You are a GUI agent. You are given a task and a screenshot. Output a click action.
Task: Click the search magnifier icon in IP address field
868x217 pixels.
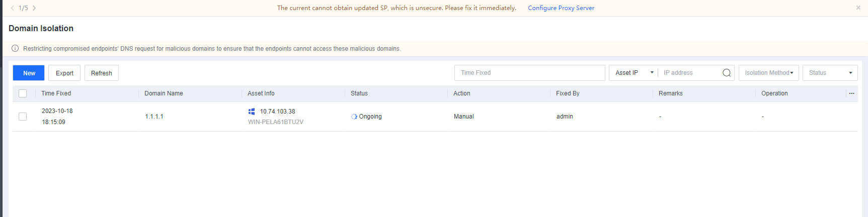click(x=726, y=73)
